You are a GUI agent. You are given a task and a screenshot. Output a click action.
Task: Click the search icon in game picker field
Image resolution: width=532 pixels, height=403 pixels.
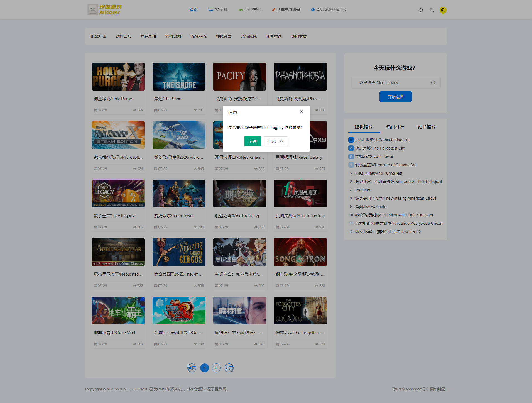(433, 83)
